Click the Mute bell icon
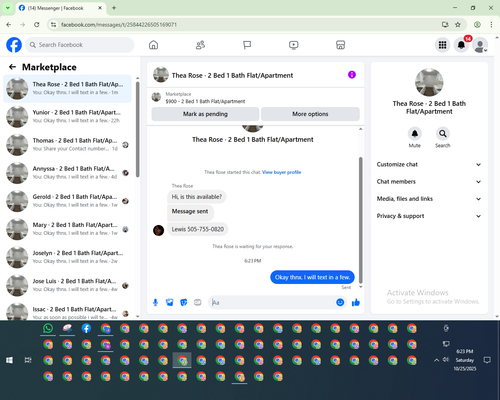Screen dimensions: 500x400 (415, 134)
